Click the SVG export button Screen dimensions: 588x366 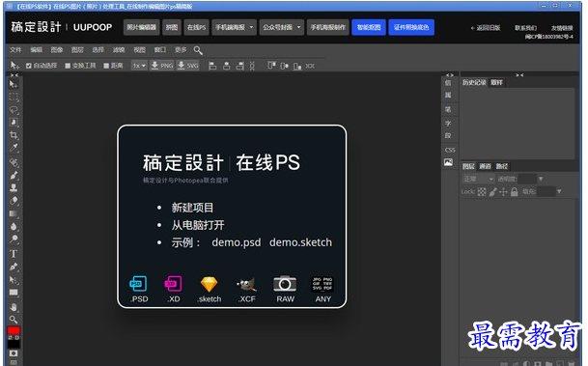187,66
